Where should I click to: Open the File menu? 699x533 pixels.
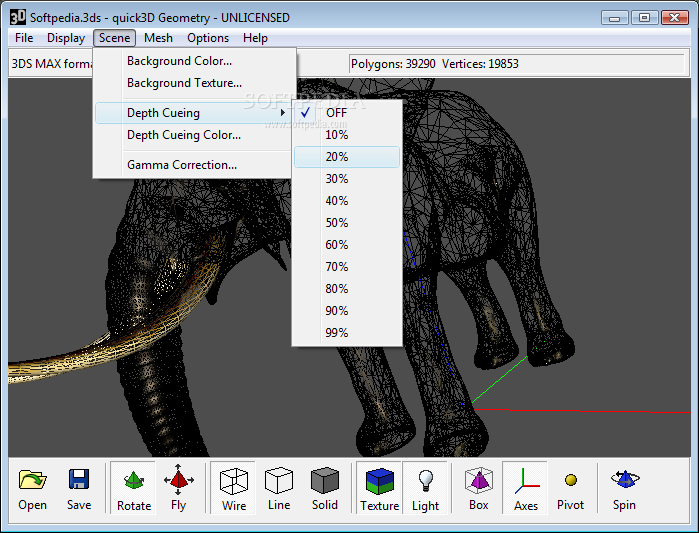tap(24, 38)
